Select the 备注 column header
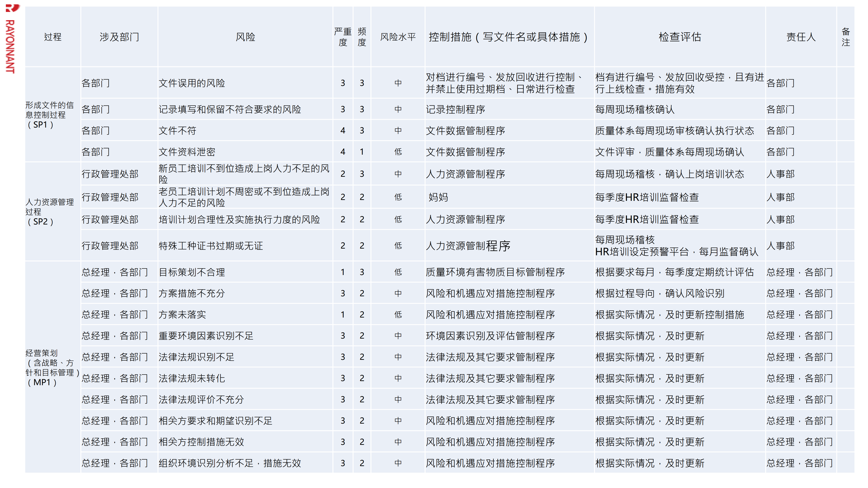The width and height of the screenshot is (868, 488). pyautogui.click(x=846, y=37)
